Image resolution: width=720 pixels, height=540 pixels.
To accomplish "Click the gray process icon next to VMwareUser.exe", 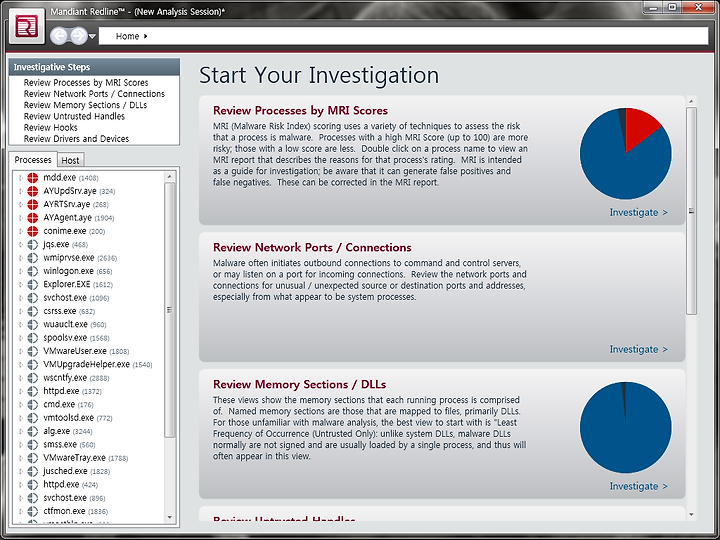I will (x=33, y=351).
